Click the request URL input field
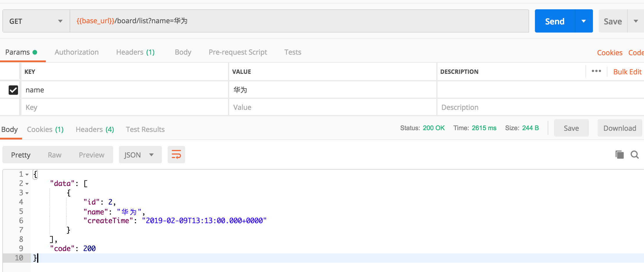 [299, 21]
